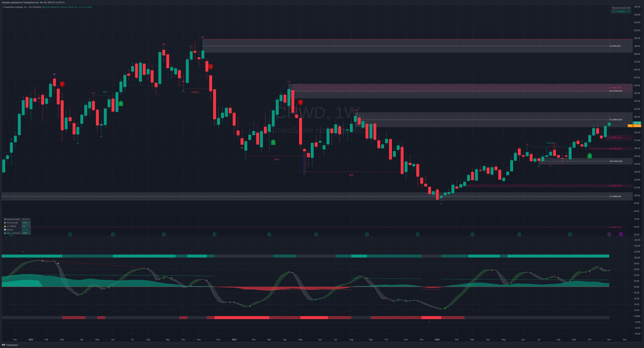Click the 91.537M (8%) volume label
The height and width of the screenshot is (348, 644).
[x=615, y=46]
